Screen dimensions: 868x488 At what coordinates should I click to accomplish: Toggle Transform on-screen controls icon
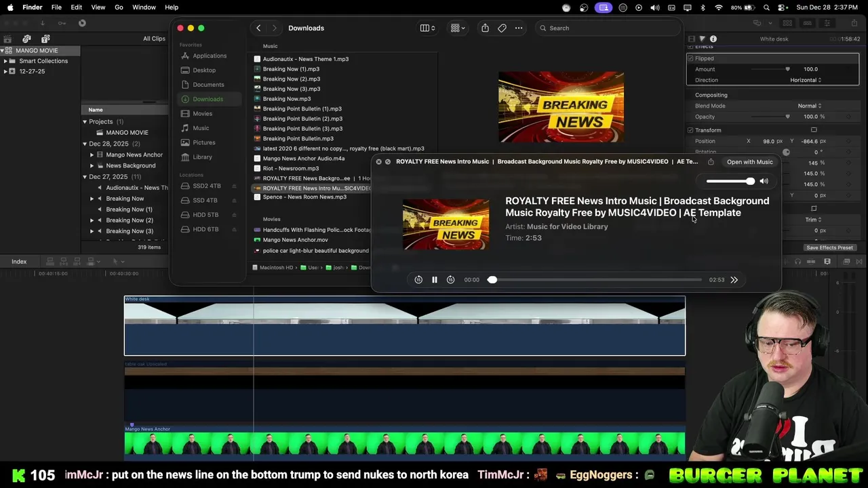[814, 130]
